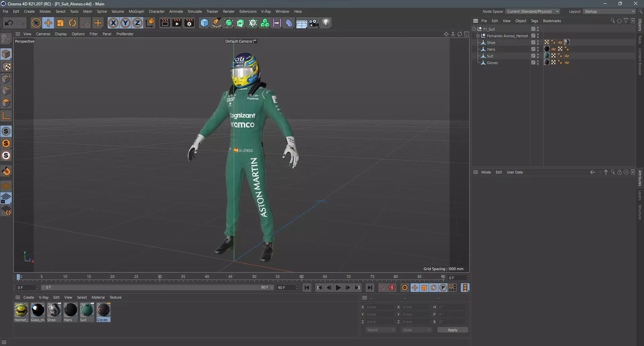Viewport: 644px width, 346px height.
Task: Activate the Move tool
Action: [x=48, y=23]
